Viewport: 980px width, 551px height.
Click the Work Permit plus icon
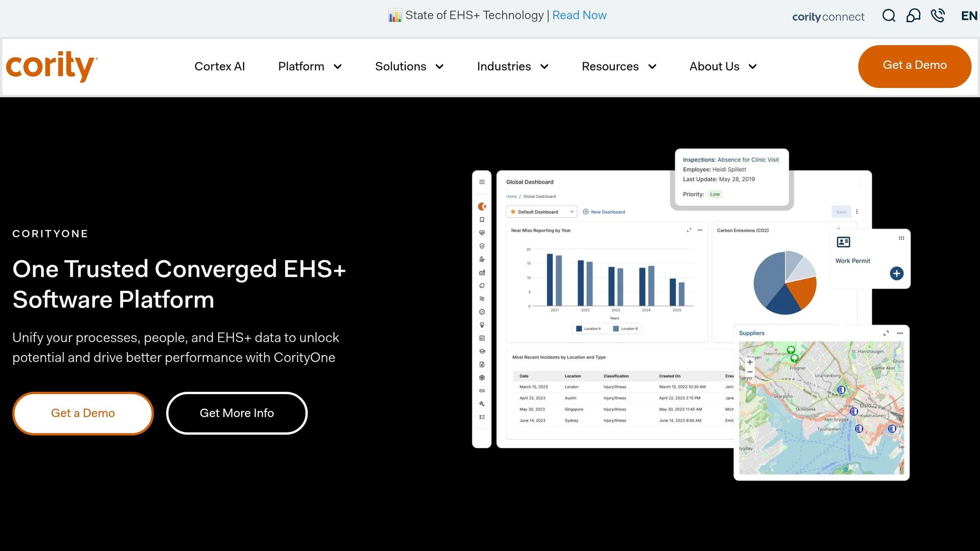point(897,274)
